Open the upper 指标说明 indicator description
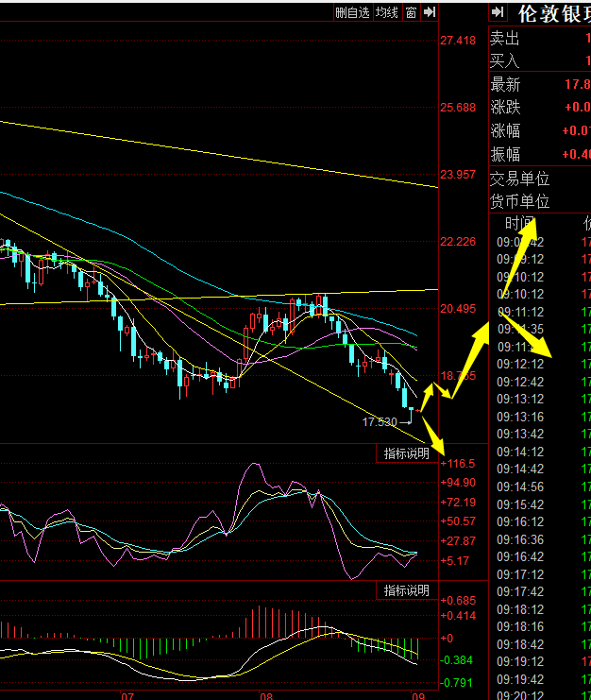This screenshot has height=700, width=591. coord(406,453)
